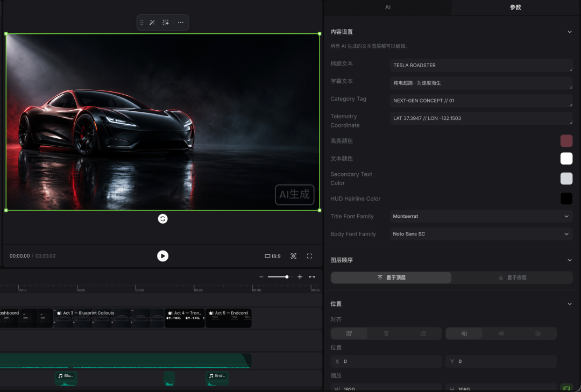Image resolution: width=581 pixels, height=392 pixels.
Task: Open the Body Font Family dropdown
Action: click(x=481, y=234)
